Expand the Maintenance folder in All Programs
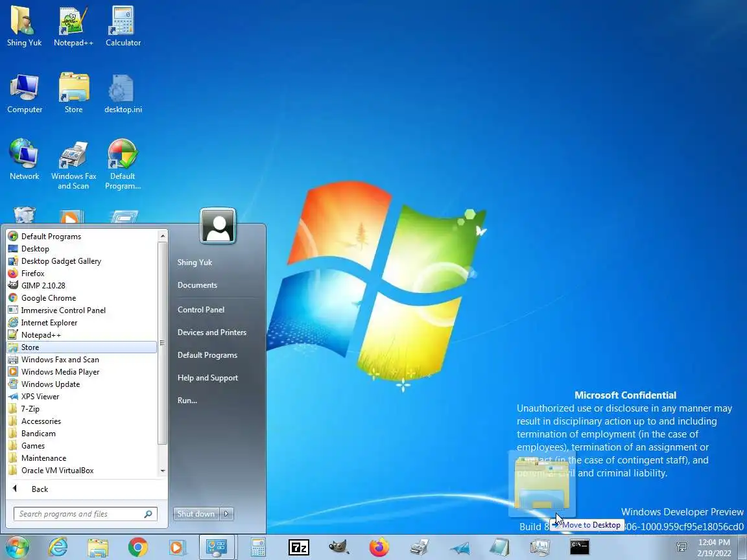This screenshot has height=560, width=747. click(82, 459)
